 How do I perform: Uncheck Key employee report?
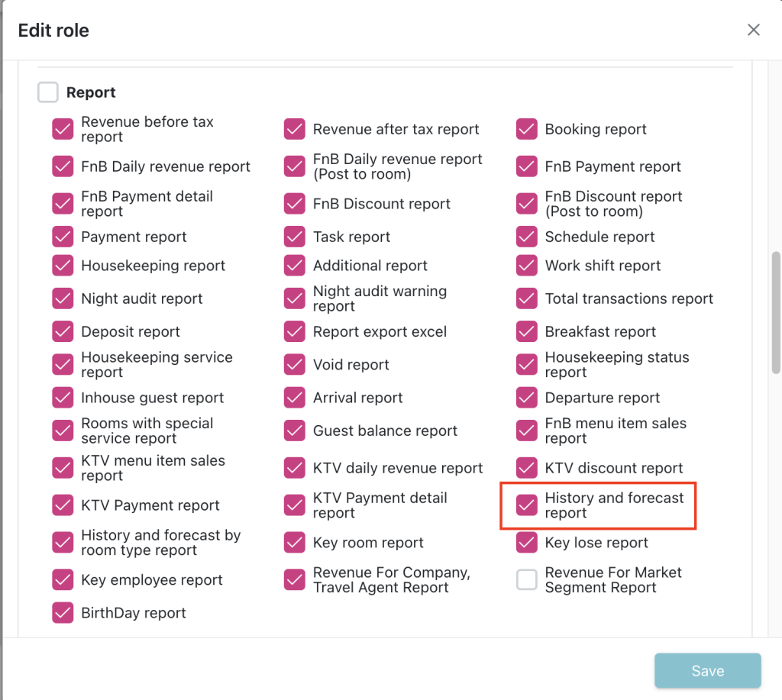pos(63,580)
